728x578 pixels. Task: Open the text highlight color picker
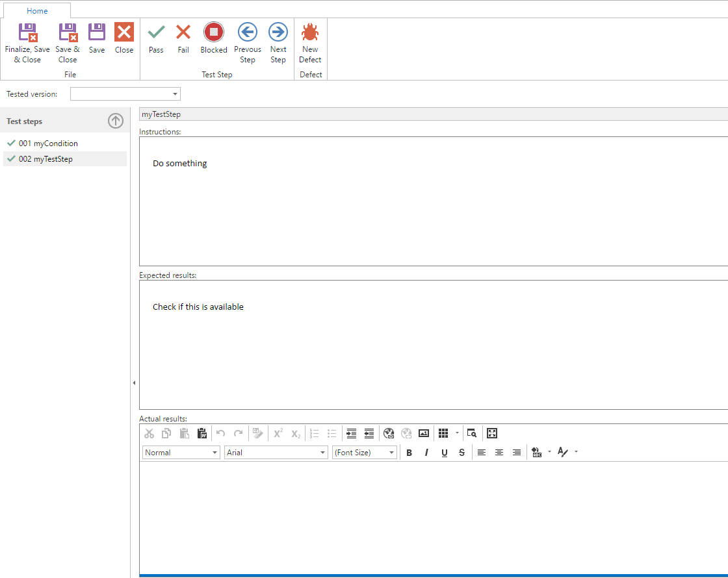click(x=550, y=453)
